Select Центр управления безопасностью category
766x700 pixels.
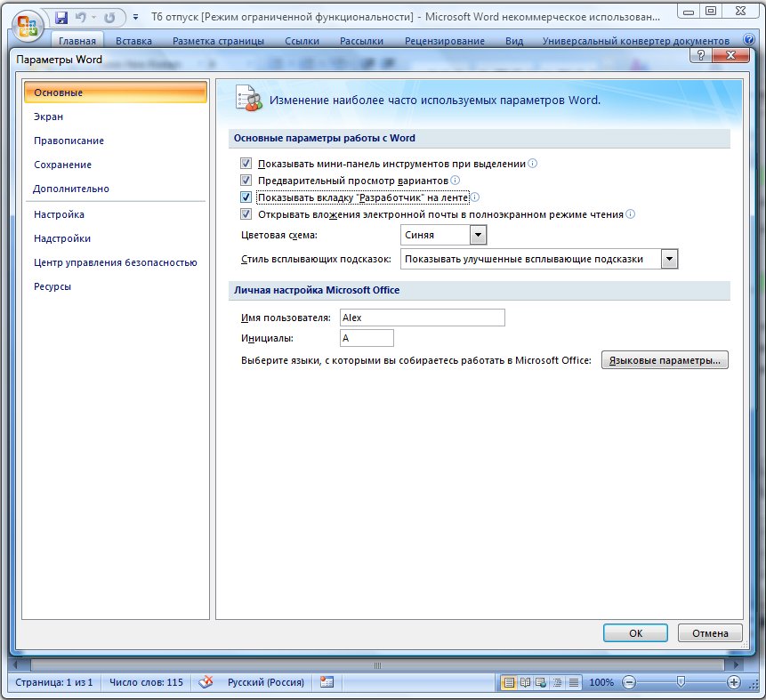point(116,261)
